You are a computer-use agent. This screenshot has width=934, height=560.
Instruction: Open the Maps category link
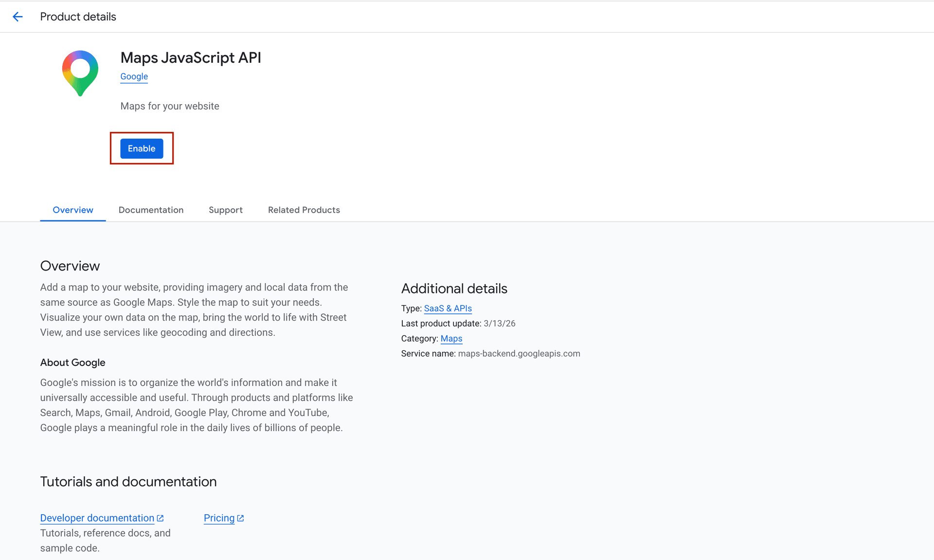451,338
